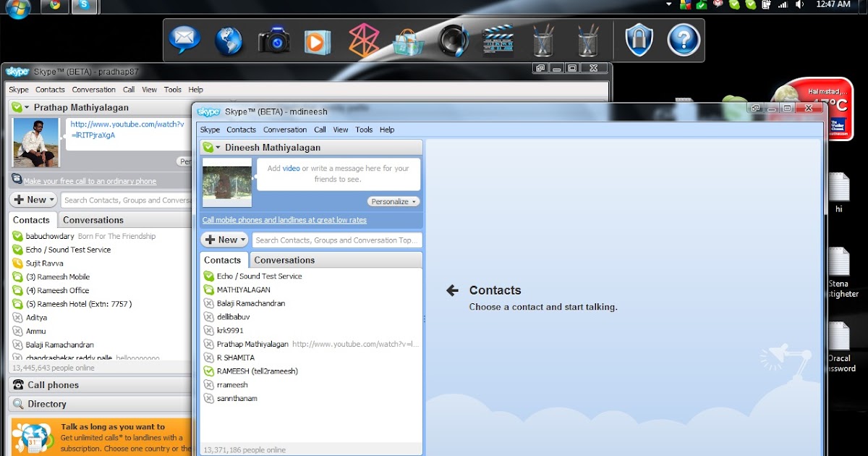Show hidden system tray icons arrow

(669, 4)
